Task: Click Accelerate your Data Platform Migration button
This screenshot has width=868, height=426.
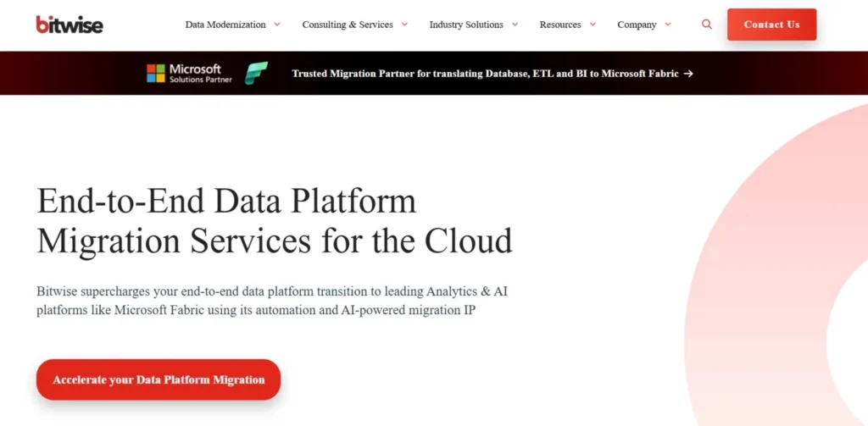Action: [x=159, y=379]
